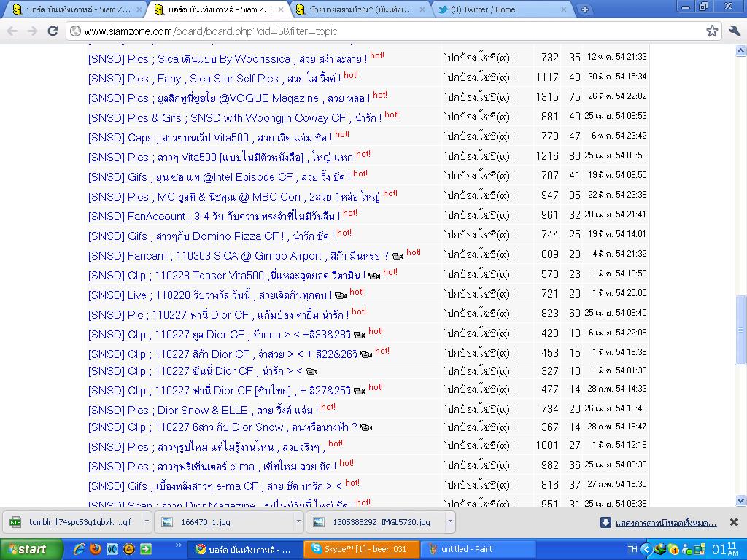Click the video camera icon on the Gimpo Airport Fancam row
Image resolution: width=747 pixels, height=560 pixels.
pos(398,256)
